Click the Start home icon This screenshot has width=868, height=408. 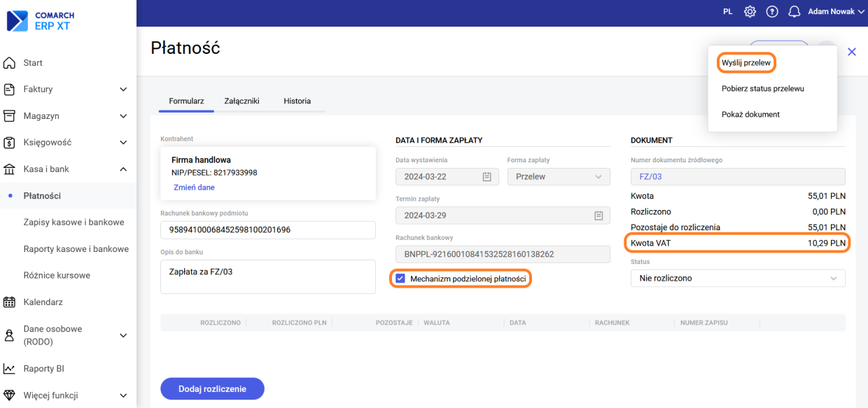point(10,63)
